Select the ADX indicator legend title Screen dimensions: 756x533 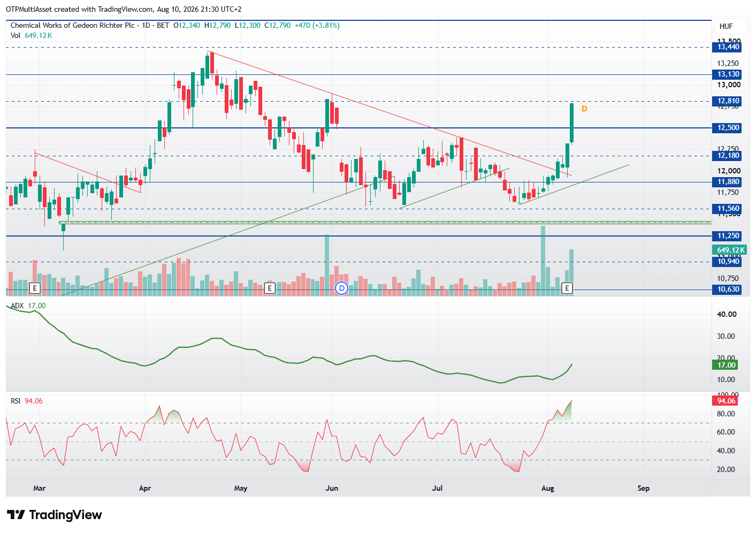(17, 306)
